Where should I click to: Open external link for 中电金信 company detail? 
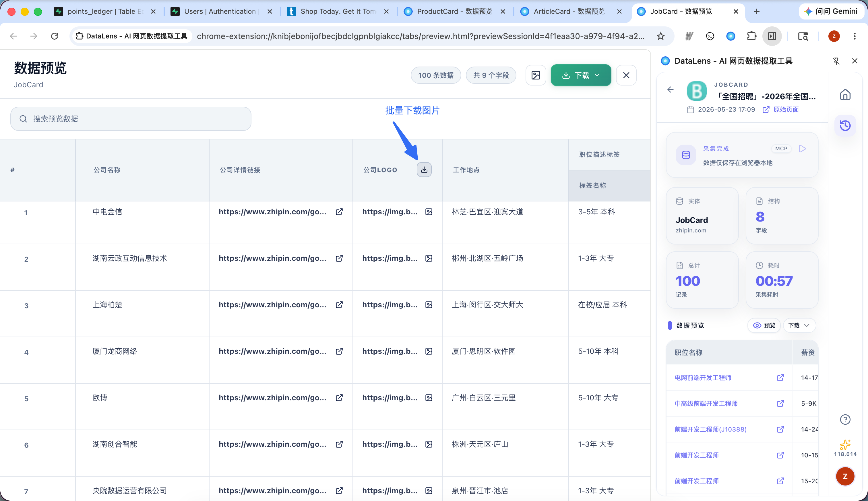point(339,212)
